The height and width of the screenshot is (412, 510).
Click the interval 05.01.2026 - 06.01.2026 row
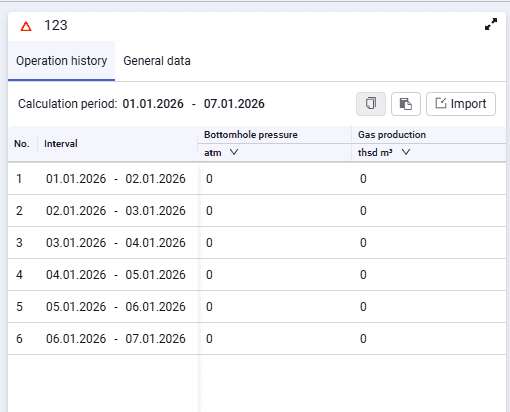[116, 307]
